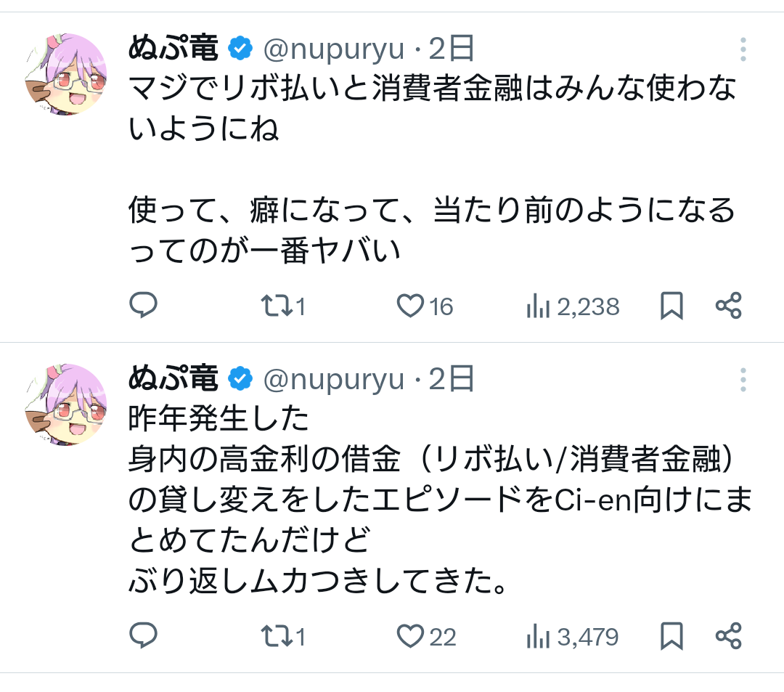The width and height of the screenshot is (784, 692).
Task: View analytics showing 2,238 views
Action: click(x=537, y=306)
